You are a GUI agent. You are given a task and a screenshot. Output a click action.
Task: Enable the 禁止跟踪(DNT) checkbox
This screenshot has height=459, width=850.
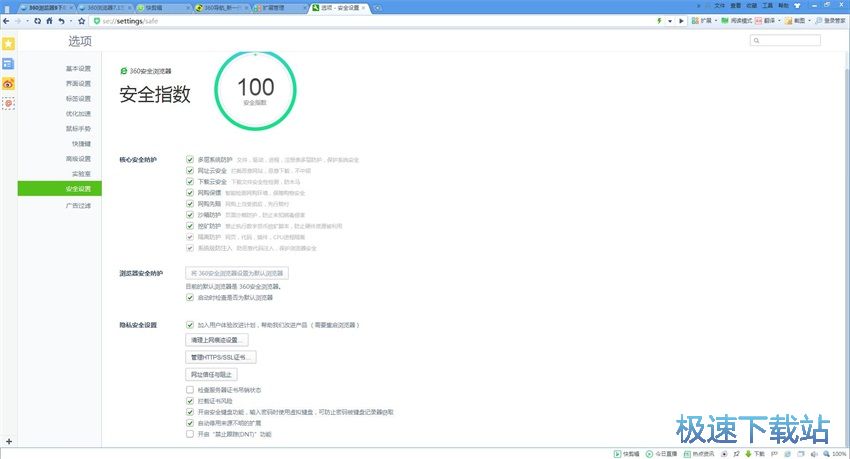190,434
